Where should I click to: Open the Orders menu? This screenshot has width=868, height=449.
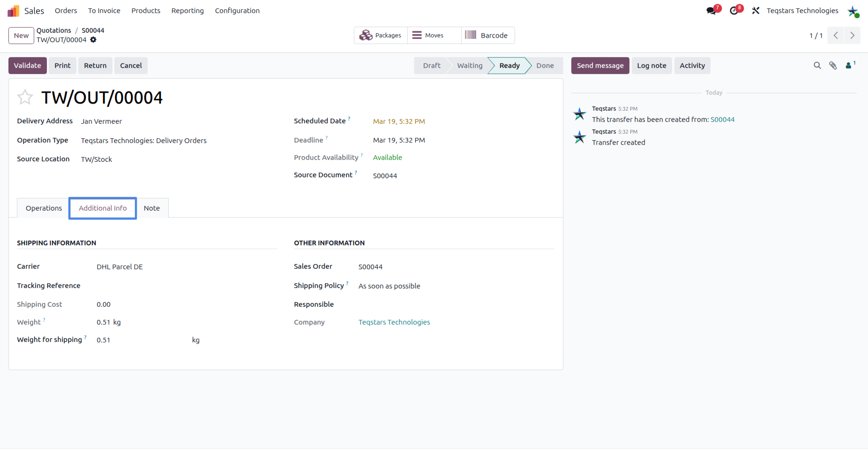pos(66,11)
